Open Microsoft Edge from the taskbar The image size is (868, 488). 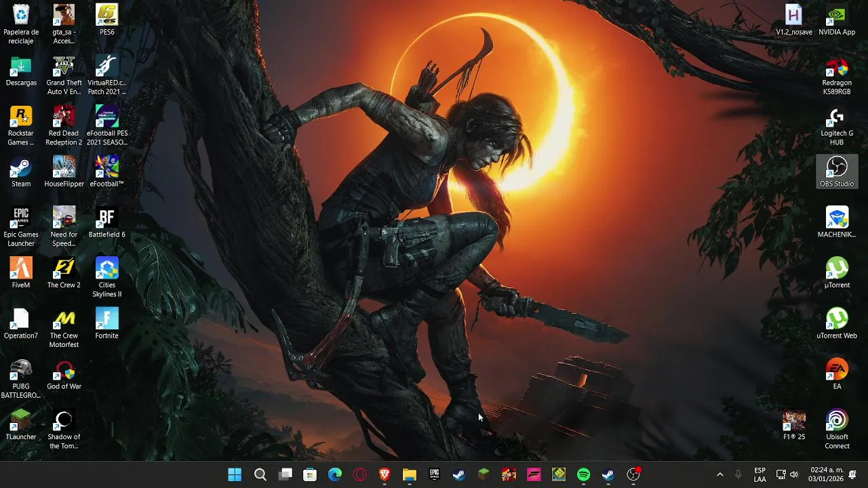point(335,474)
